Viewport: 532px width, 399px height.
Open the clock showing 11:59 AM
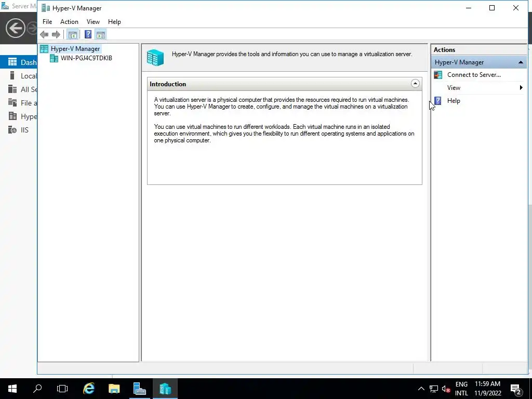pyautogui.click(x=487, y=389)
